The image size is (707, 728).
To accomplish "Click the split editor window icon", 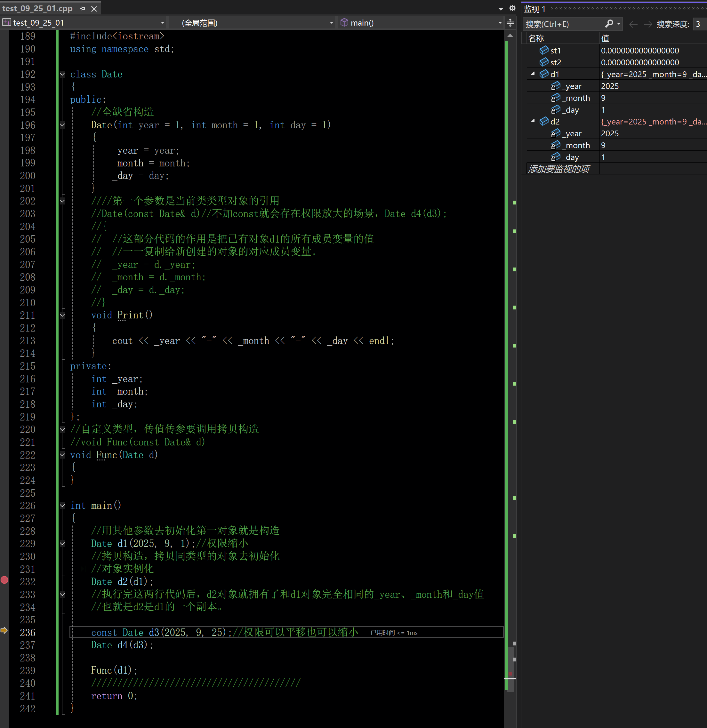I will [510, 23].
